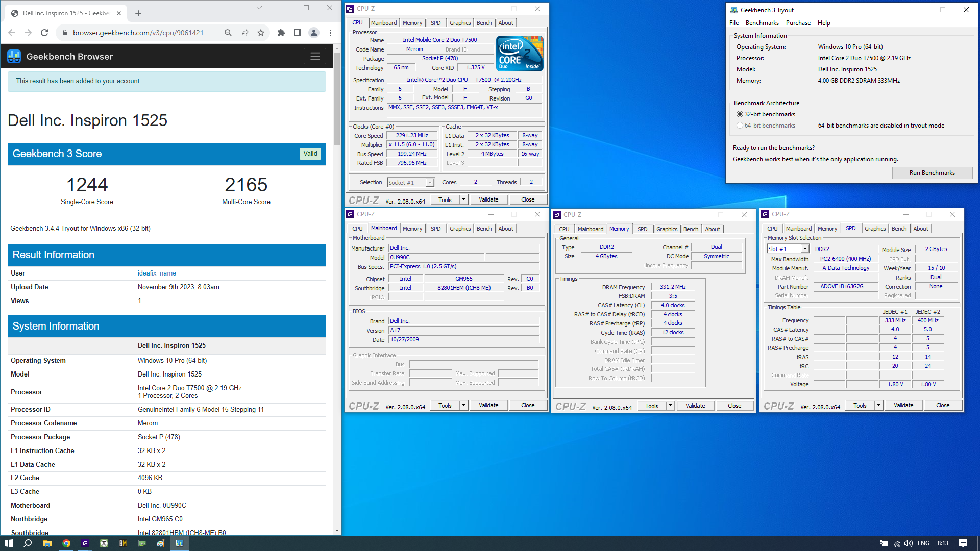Open the volume control in system tray
Screen dimensions: 980x551
click(x=909, y=543)
